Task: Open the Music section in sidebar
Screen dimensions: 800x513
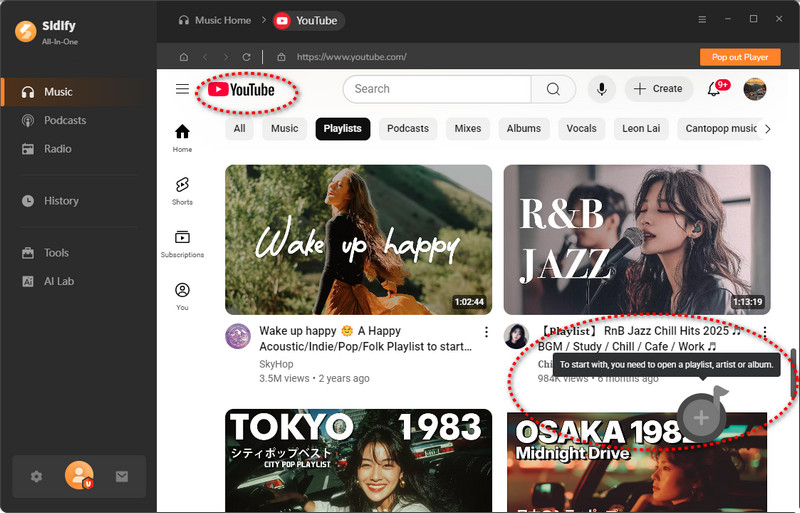Action: click(79, 92)
